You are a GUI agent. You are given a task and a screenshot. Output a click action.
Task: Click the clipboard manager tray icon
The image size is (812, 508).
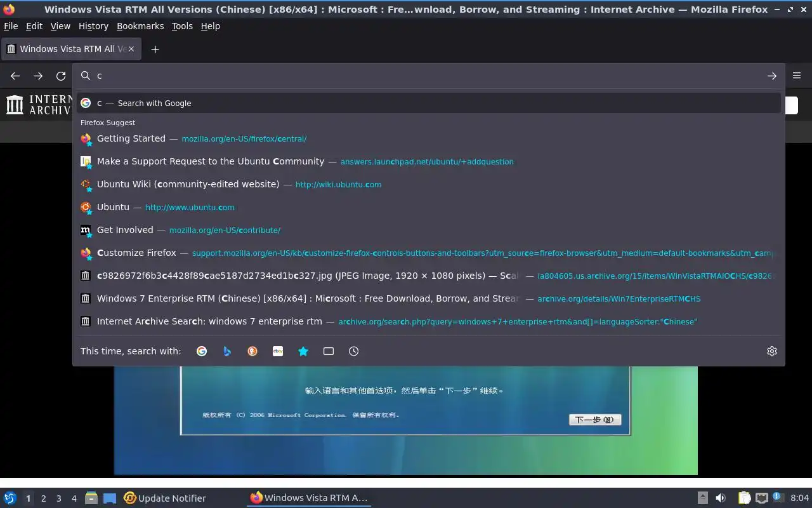coord(744,498)
